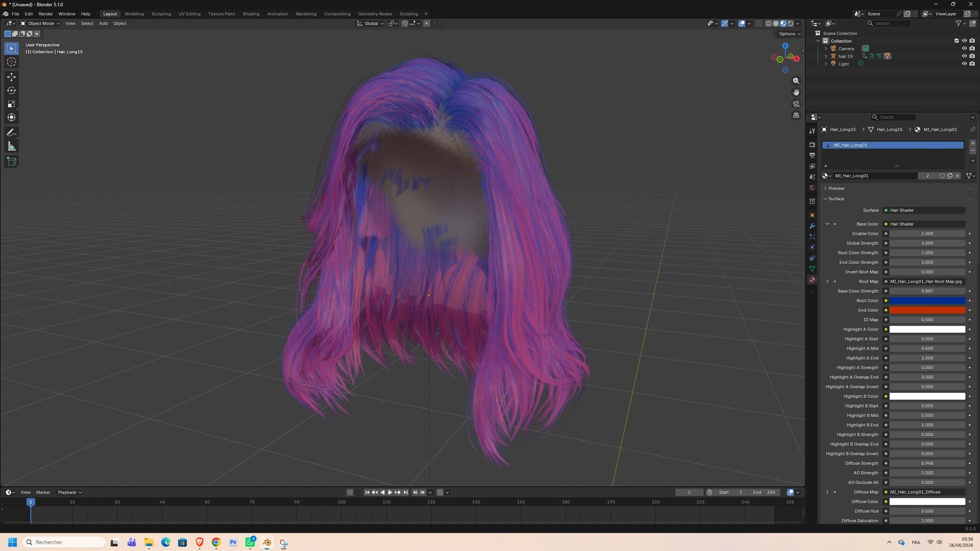Viewport: 980px width, 551px height.
Task: Switch to the Shading workspace tab
Action: point(251,14)
